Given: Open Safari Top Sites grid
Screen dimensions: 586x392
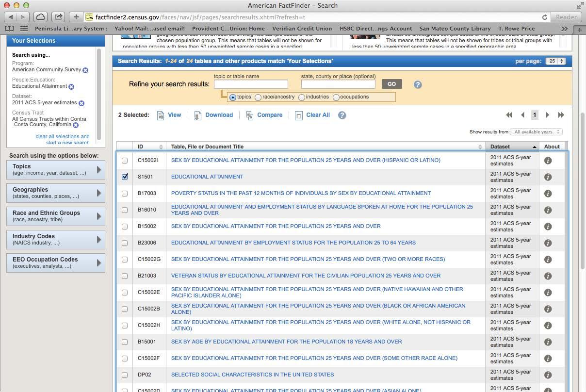Looking at the screenshot, I should pos(23,29).
